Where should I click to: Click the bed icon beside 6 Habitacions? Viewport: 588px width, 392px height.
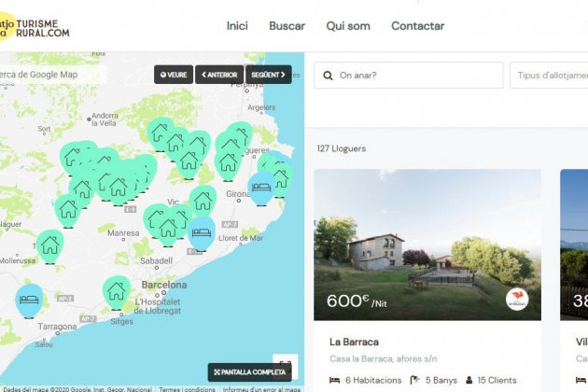pyautogui.click(x=334, y=381)
